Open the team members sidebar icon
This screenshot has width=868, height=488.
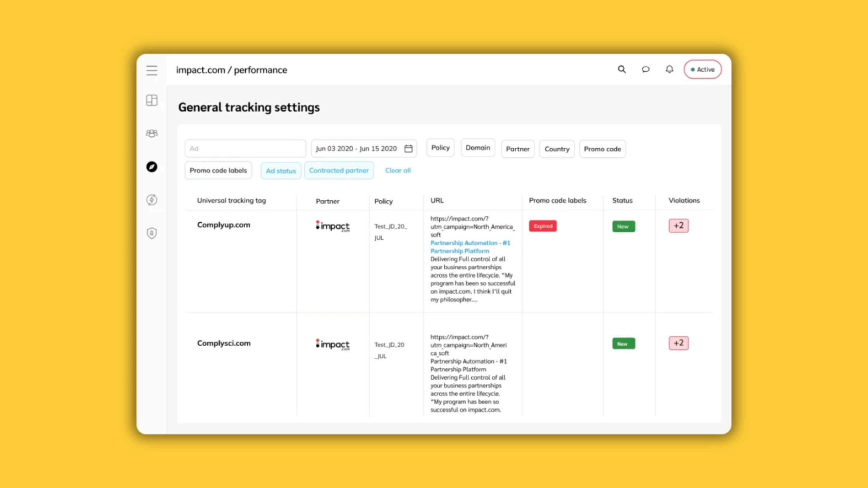click(x=152, y=133)
